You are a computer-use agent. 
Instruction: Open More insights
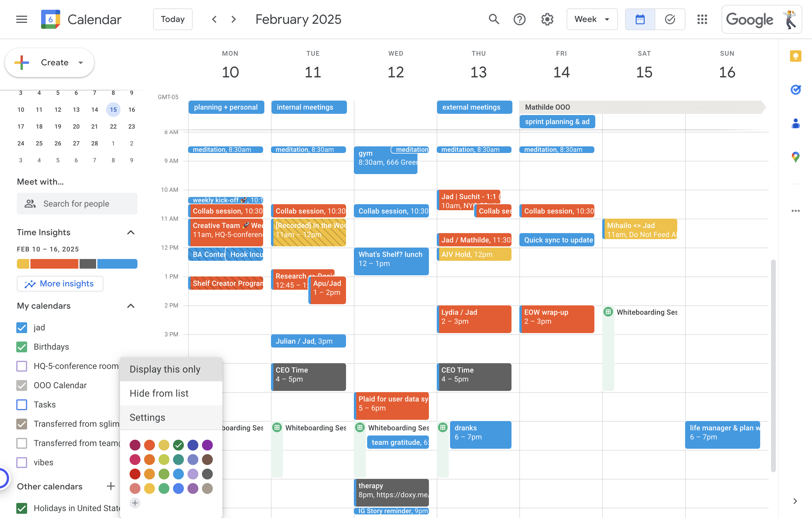click(60, 283)
